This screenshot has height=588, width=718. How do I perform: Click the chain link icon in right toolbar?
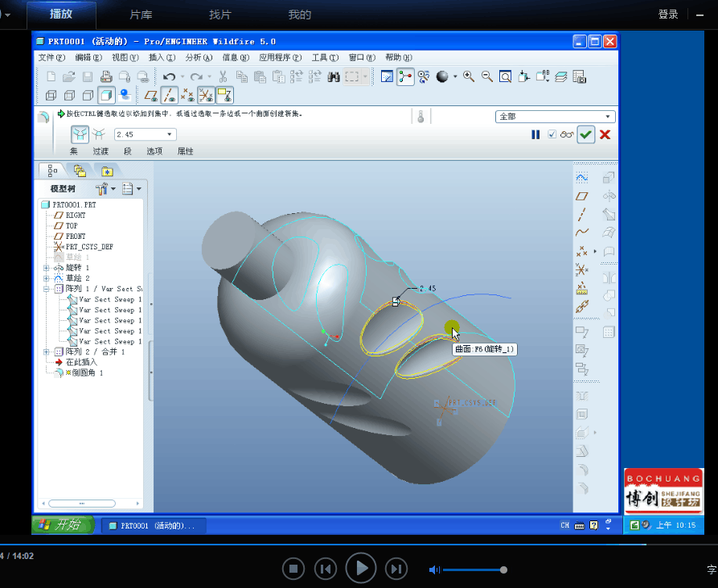(581, 306)
